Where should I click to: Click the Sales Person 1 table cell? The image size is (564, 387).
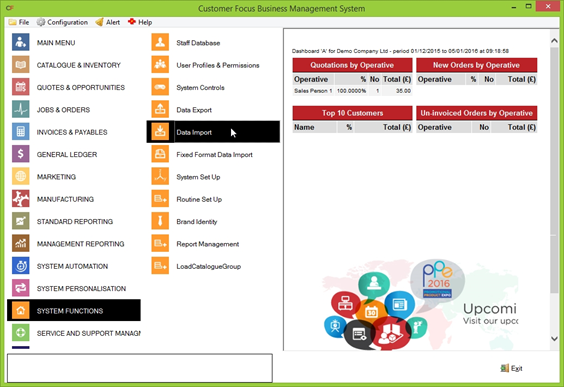[x=313, y=91]
